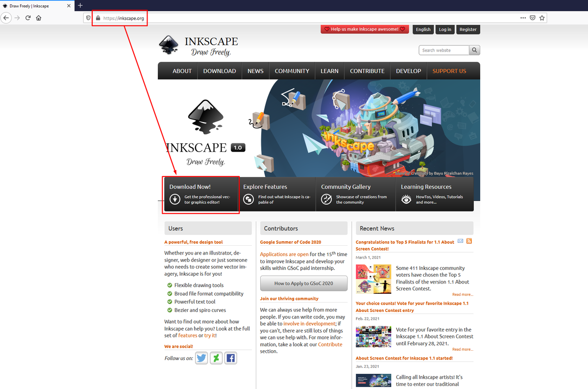
Task: Click How to Apply to GSoC 2020
Action: (303, 283)
